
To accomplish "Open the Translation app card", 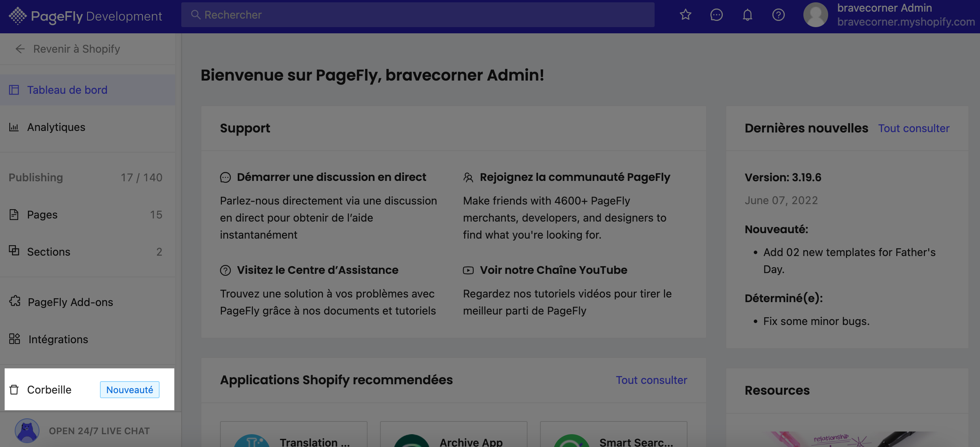I will pyautogui.click(x=294, y=434).
